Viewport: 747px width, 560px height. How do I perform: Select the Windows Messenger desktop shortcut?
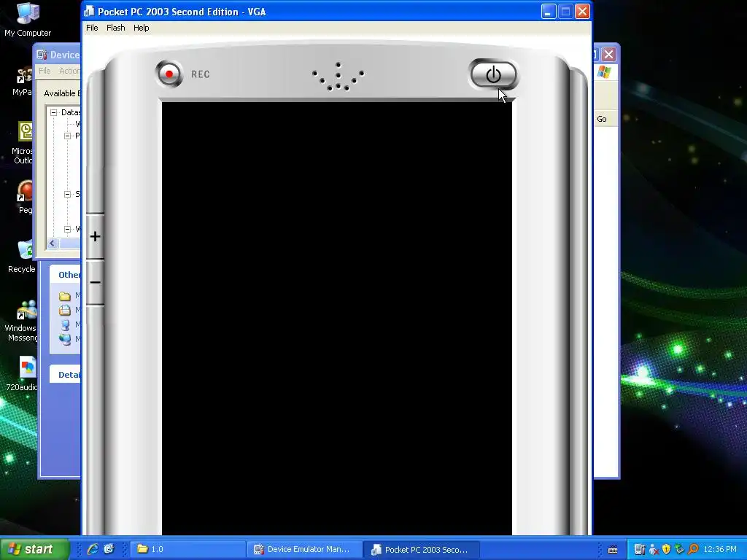coord(21,321)
